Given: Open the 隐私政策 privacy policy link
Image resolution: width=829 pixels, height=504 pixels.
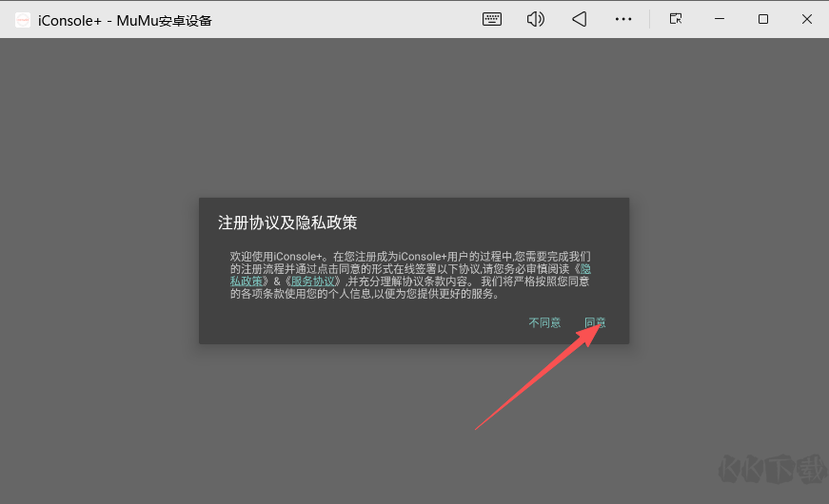Looking at the screenshot, I should tap(247, 281).
